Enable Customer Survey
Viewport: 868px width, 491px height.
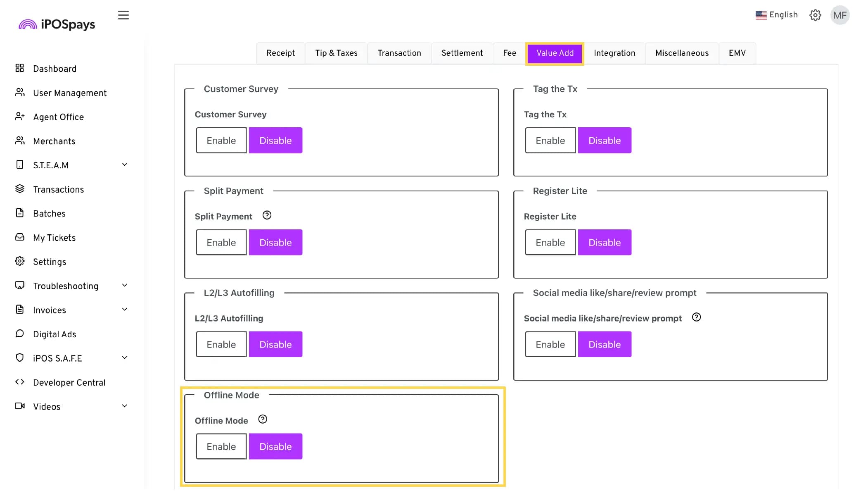tap(221, 141)
